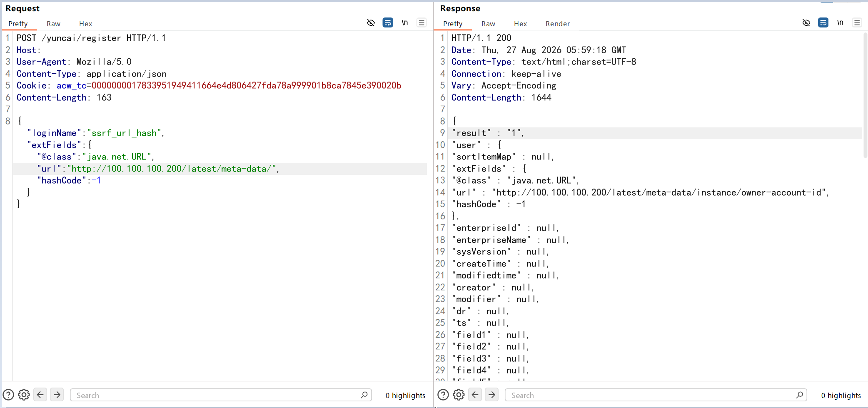
Task: Switch Response view to Hex tab
Action: coord(520,24)
